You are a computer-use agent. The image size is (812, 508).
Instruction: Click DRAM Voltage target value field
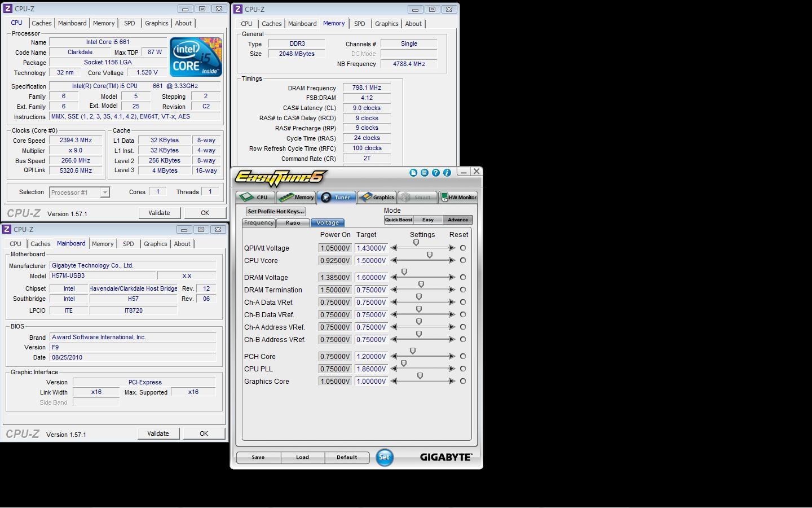tap(371, 277)
